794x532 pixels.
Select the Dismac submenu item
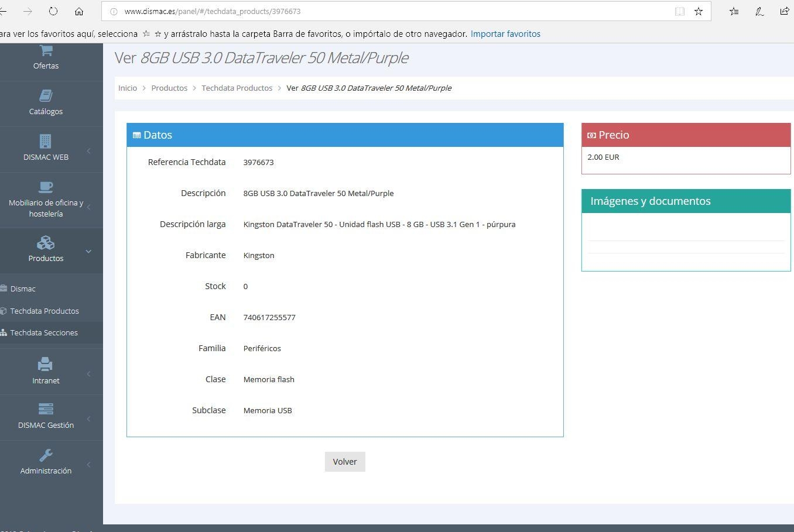pyautogui.click(x=23, y=289)
